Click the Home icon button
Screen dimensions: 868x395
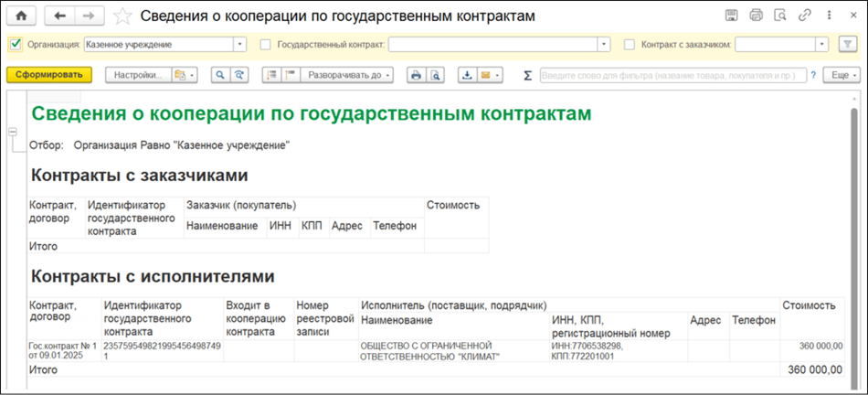(22, 16)
